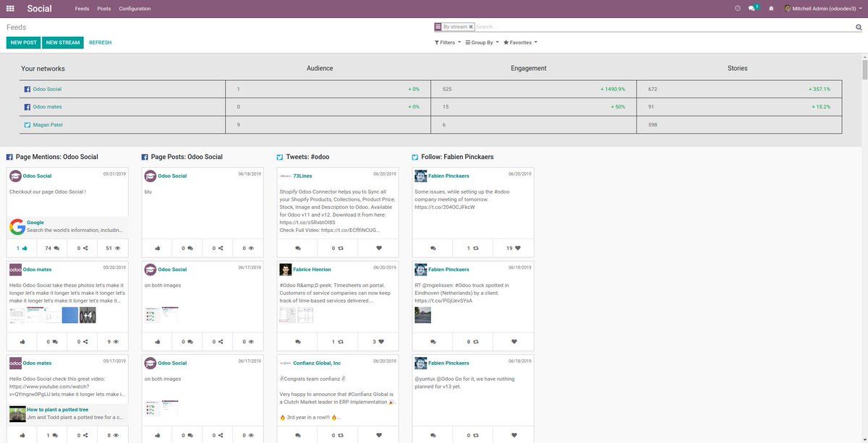The height and width of the screenshot is (443, 868).
Task: Open the conversations chat icon
Action: 753,9
